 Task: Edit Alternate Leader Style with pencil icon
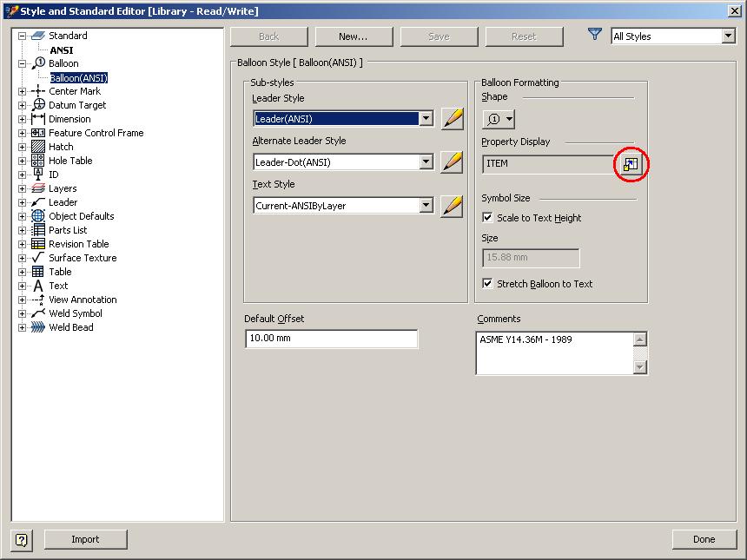tap(452, 161)
